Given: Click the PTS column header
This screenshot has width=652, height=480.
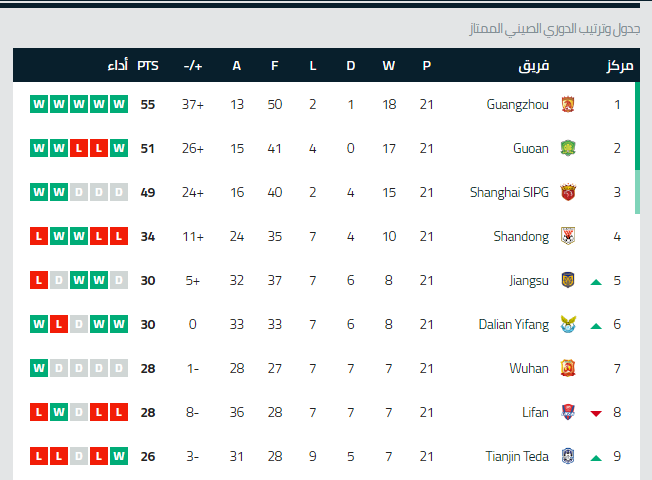Looking at the screenshot, I should tap(148, 66).
